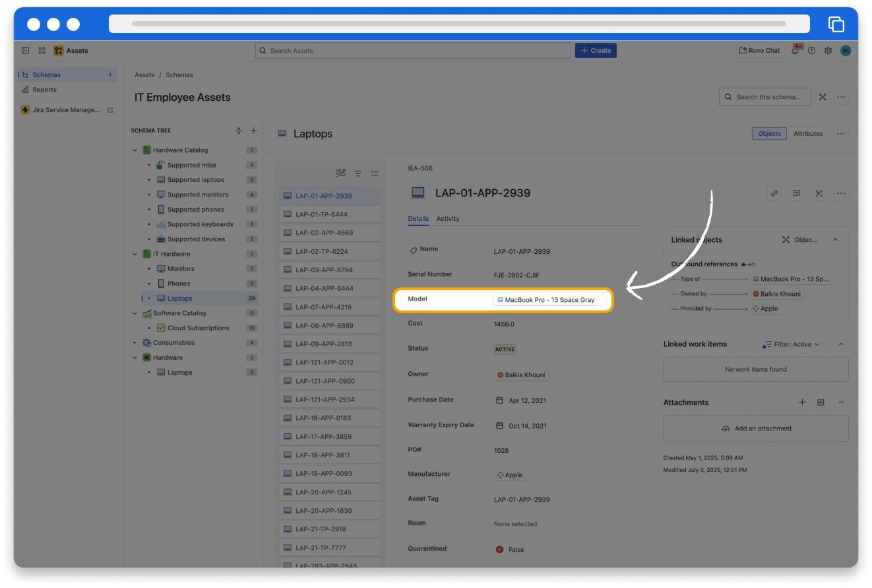Click the notifications bell icon
This screenshot has height=588, width=872.
[x=795, y=51]
